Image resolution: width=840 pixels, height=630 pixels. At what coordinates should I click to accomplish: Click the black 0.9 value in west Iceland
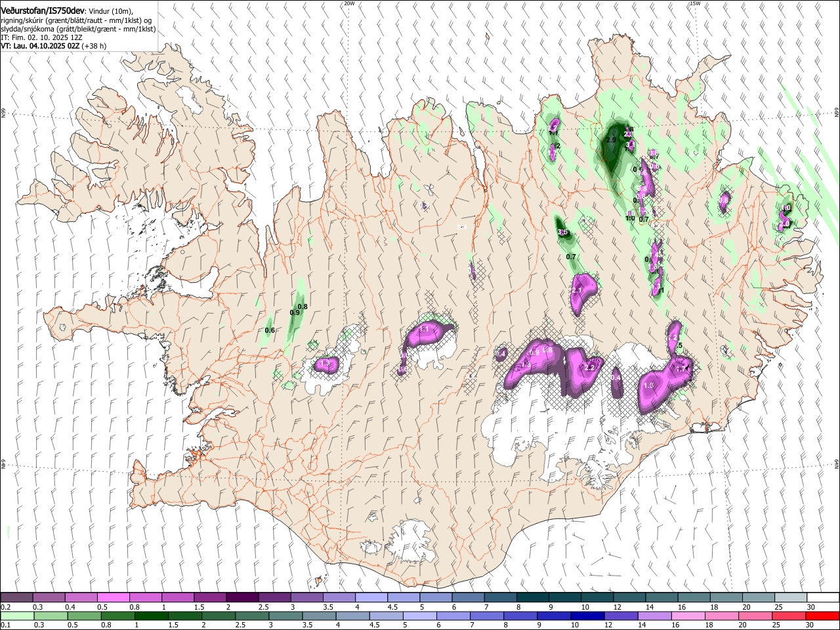(295, 313)
